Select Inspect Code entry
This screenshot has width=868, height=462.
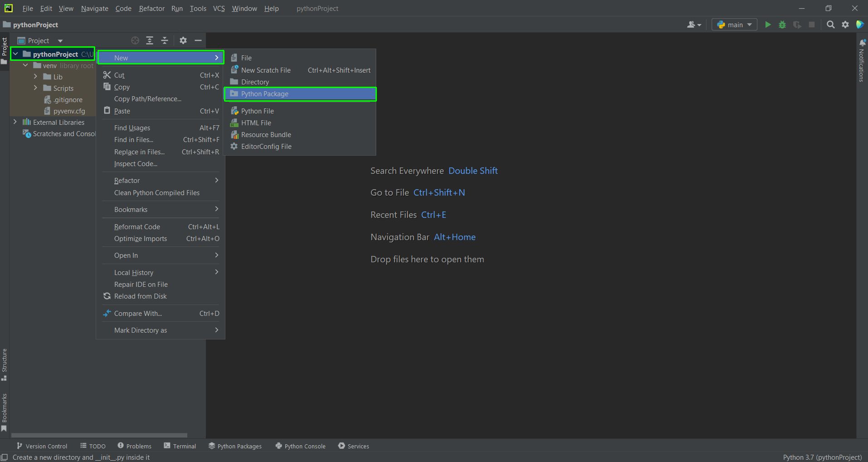click(x=161, y=164)
